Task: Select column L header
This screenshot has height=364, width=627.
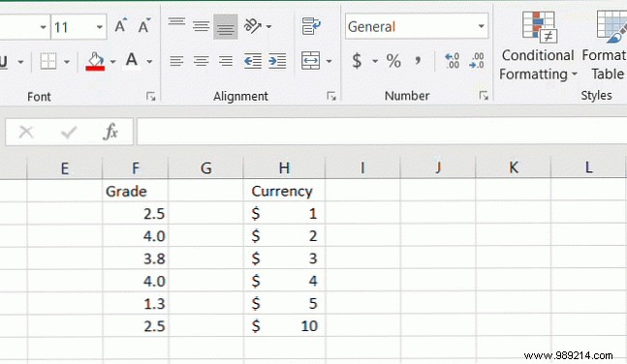Action: [588, 167]
